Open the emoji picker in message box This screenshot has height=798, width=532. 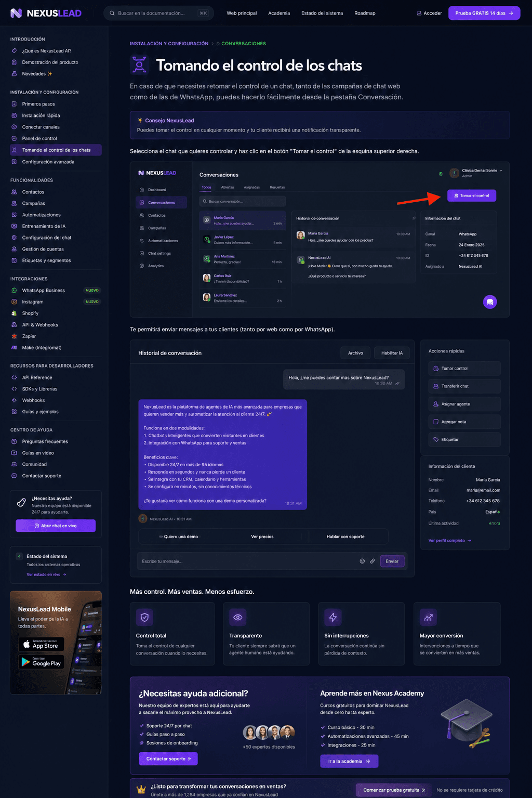tap(362, 561)
